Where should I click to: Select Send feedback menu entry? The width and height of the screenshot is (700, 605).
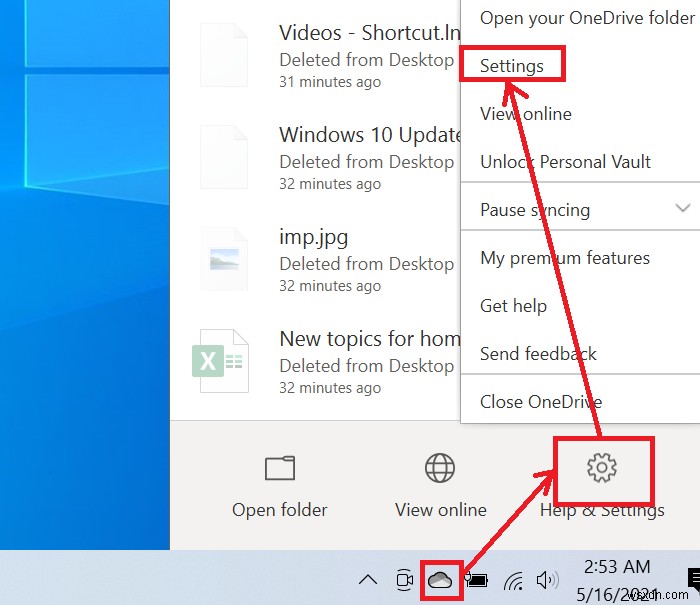point(538,354)
